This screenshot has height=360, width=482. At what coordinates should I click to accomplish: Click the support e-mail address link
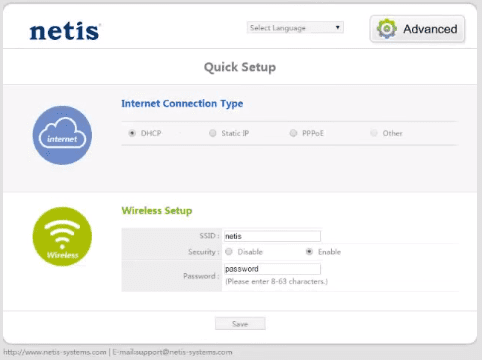[172, 352]
